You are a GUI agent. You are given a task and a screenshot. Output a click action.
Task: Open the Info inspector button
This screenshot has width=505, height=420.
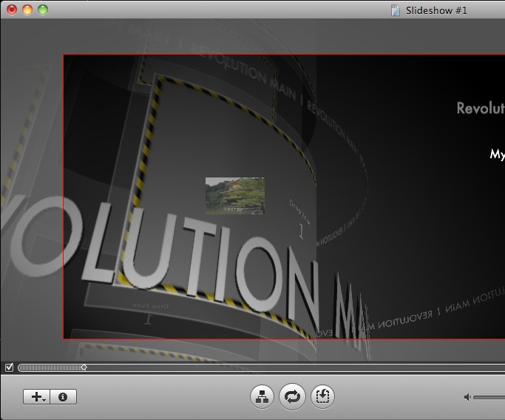click(63, 396)
